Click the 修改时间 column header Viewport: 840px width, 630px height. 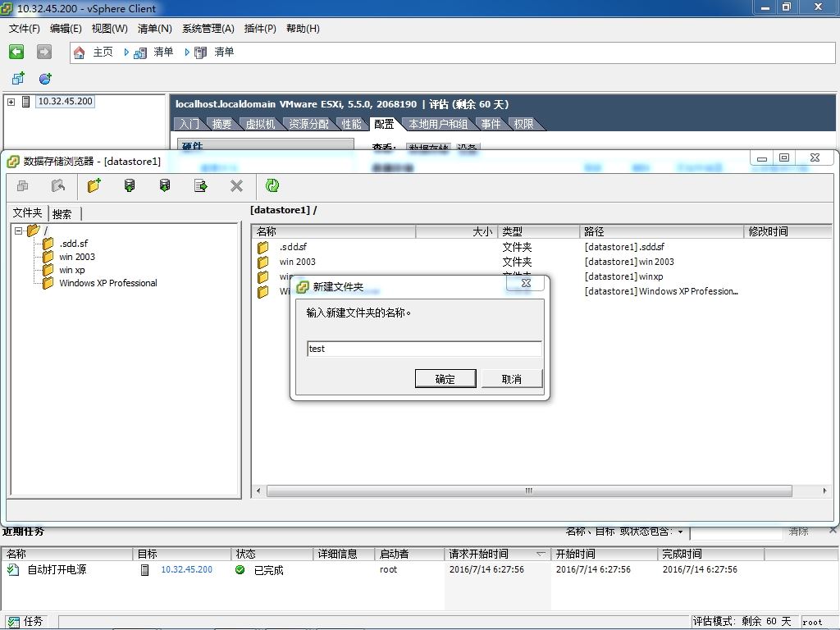click(x=787, y=231)
